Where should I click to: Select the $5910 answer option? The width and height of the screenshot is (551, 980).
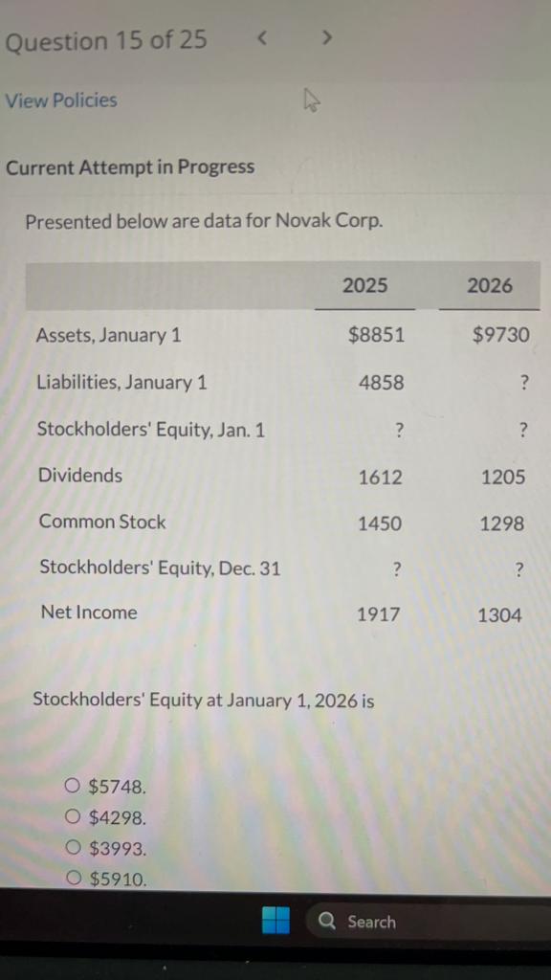(72, 877)
